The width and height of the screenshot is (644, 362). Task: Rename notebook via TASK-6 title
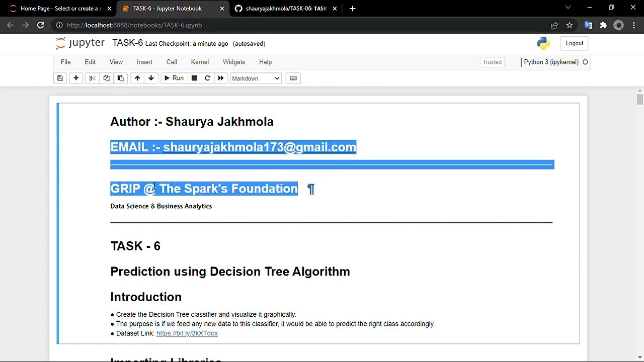point(127,43)
